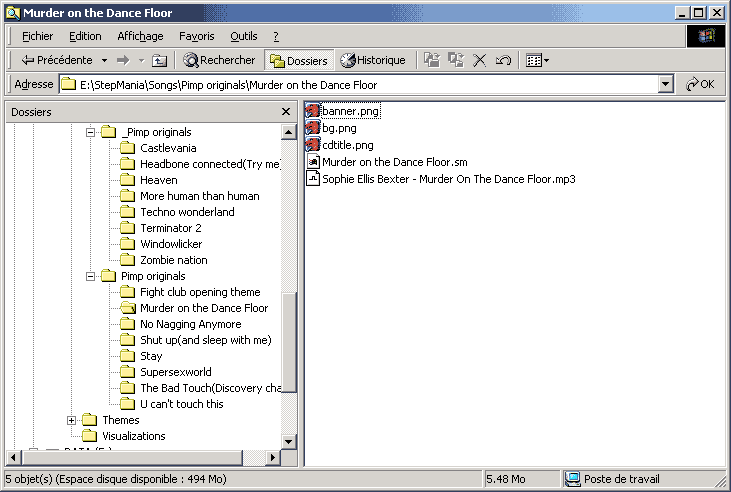Go back with the Précédente button
This screenshot has height=492, width=731.
pos(57,60)
